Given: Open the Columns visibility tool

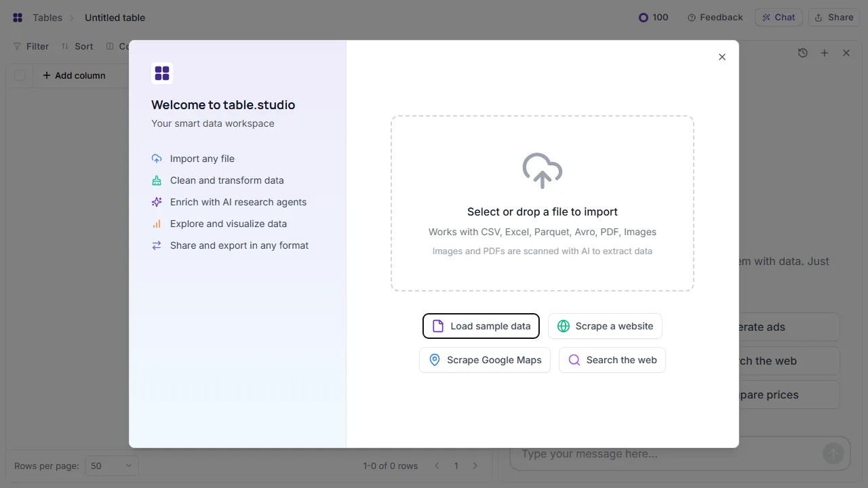Looking at the screenshot, I should (121, 46).
